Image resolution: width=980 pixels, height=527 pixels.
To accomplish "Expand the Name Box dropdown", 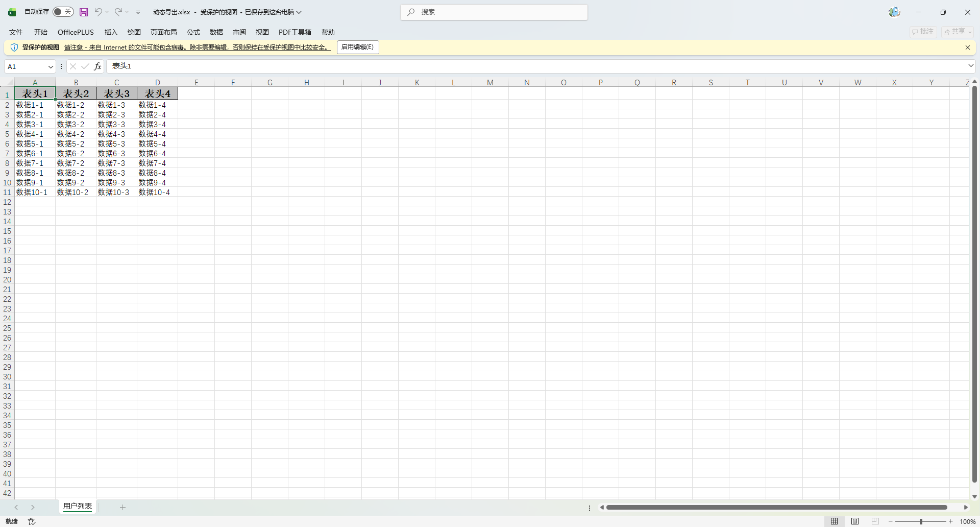I will point(50,67).
